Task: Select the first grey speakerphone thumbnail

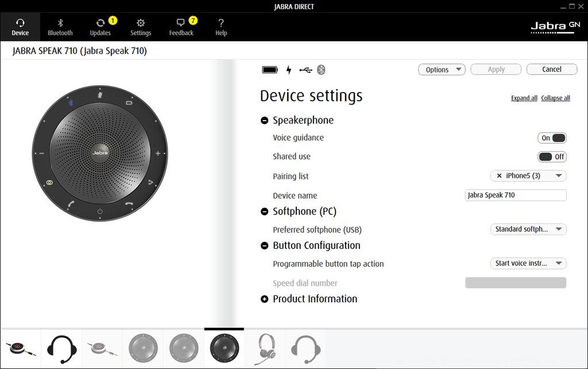Action: tap(143, 348)
